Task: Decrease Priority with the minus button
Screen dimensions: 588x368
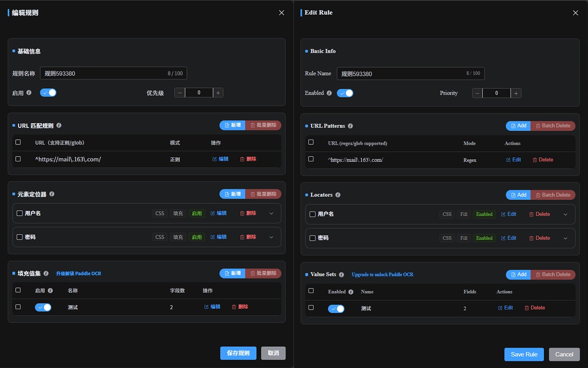Action: click(478, 93)
